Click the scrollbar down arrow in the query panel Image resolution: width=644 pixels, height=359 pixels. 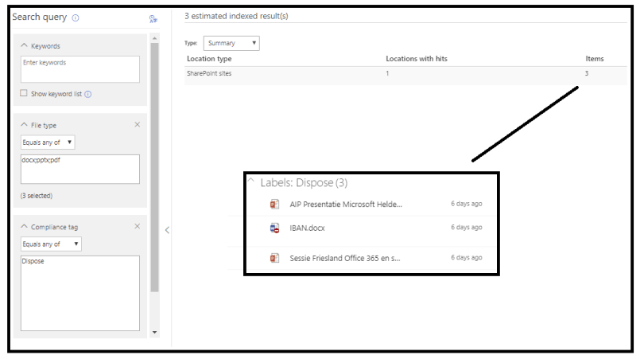[x=154, y=332]
